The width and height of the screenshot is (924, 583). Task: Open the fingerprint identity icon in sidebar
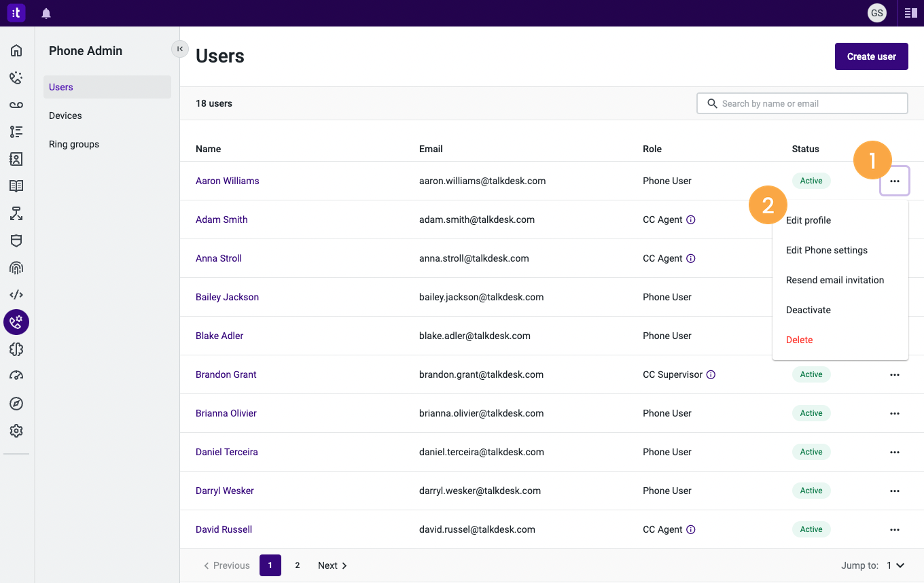coord(16,268)
